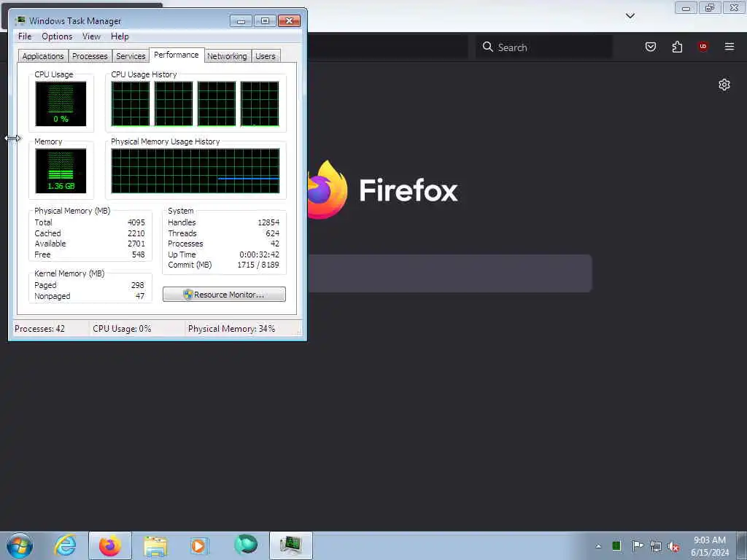Open the Firefox Extensions puzzle icon
747x560 pixels.
pyautogui.click(x=677, y=47)
